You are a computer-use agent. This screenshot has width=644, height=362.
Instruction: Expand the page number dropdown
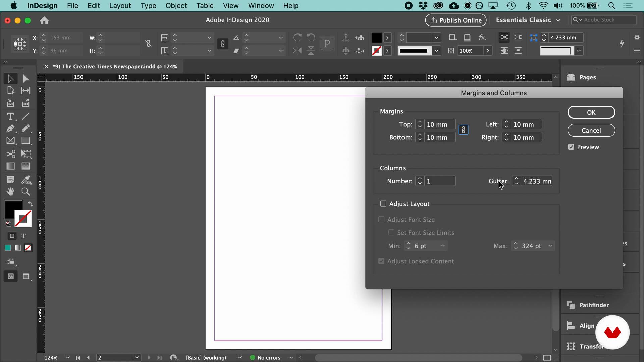point(137,358)
